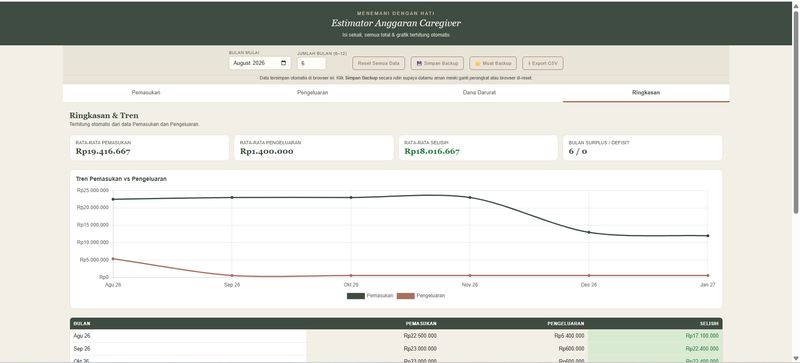The width and height of the screenshot is (800, 363).
Task: Click the Bulan Mulai month input
Action: tap(259, 63)
